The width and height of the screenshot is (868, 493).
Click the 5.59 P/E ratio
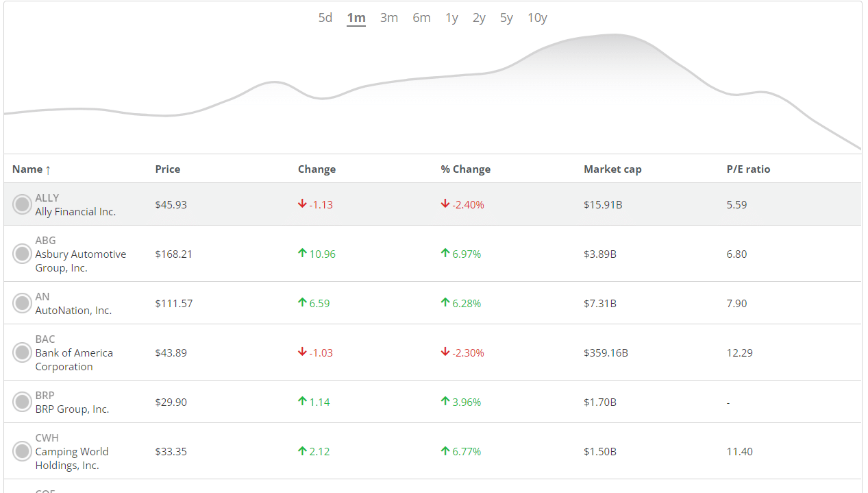coord(736,205)
